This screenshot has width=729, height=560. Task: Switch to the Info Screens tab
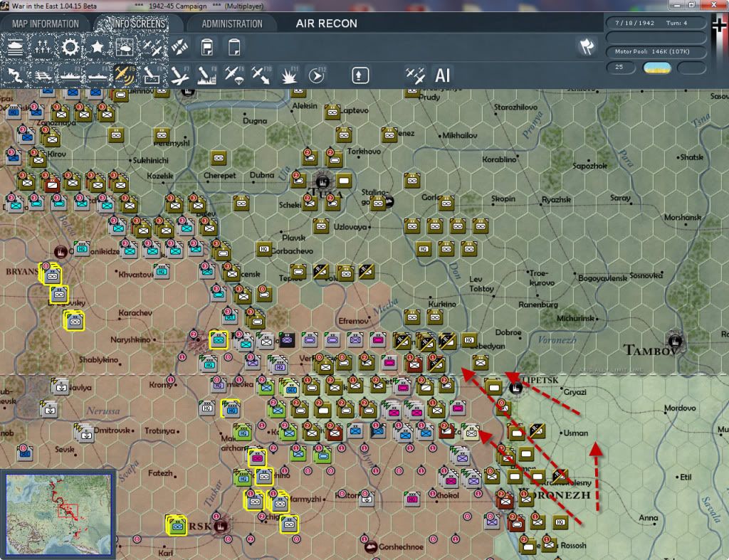click(138, 23)
